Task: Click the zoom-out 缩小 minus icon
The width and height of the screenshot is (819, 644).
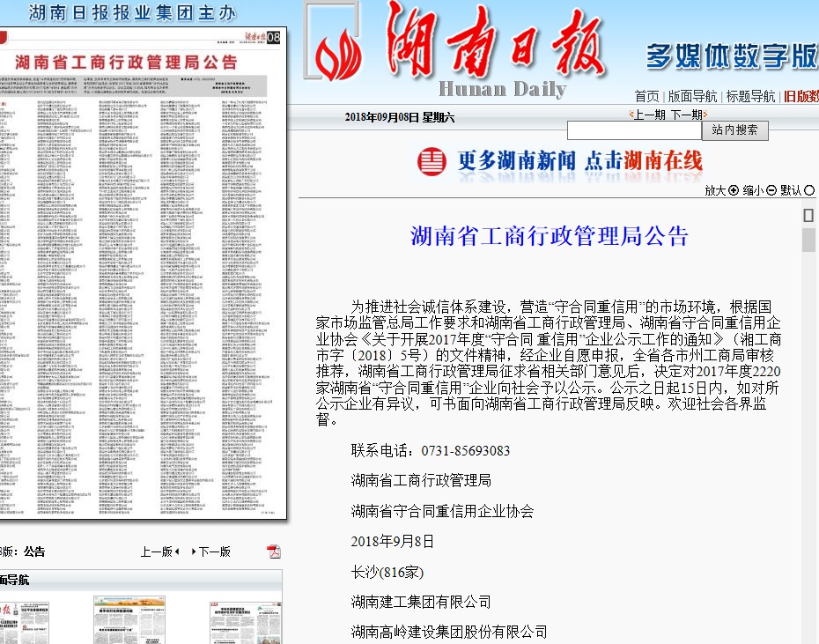Action: click(x=771, y=190)
